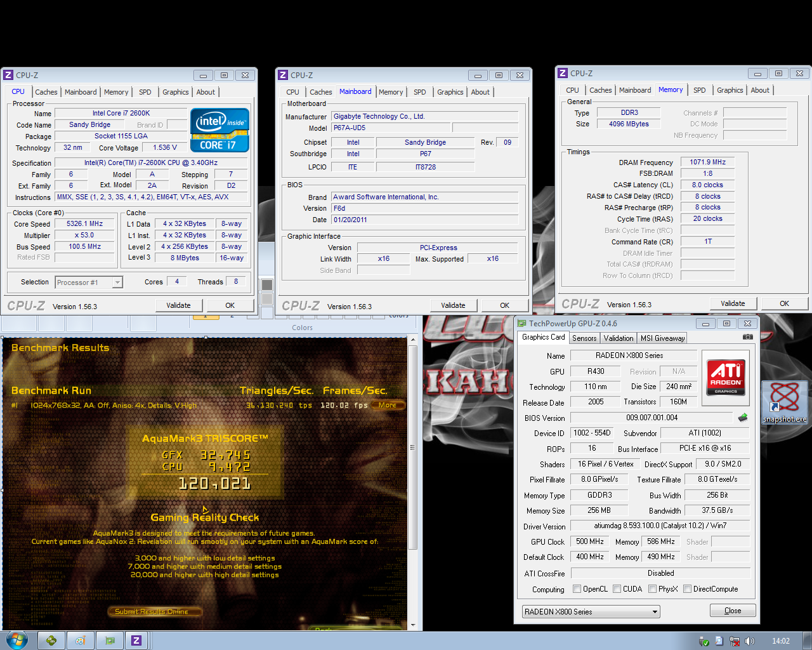Click the Core Speed value 5326.1 MHz
The height and width of the screenshot is (650, 812).
[85, 223]
